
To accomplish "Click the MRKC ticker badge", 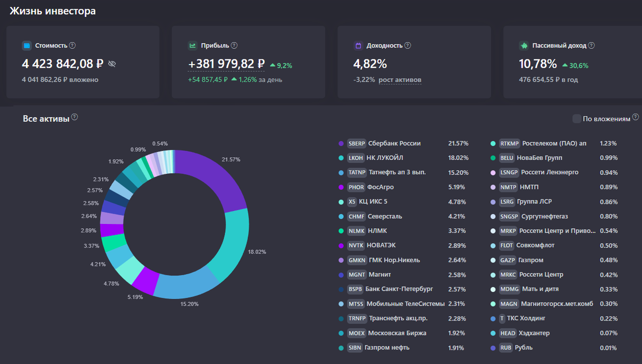I will pos(508,275).
